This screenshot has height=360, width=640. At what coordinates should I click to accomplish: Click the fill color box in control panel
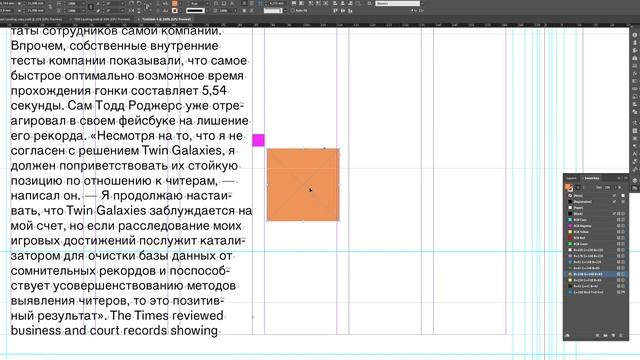click(175, 4)
